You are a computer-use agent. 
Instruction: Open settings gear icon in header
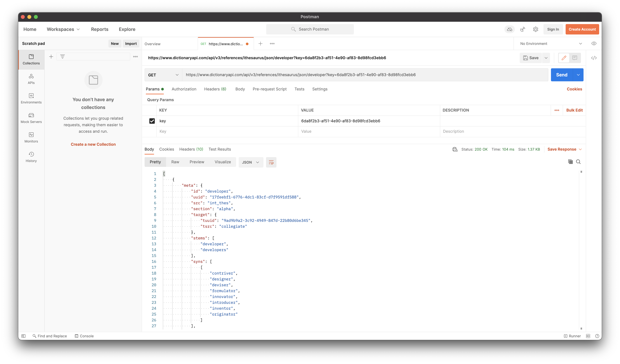coord(536,29)
